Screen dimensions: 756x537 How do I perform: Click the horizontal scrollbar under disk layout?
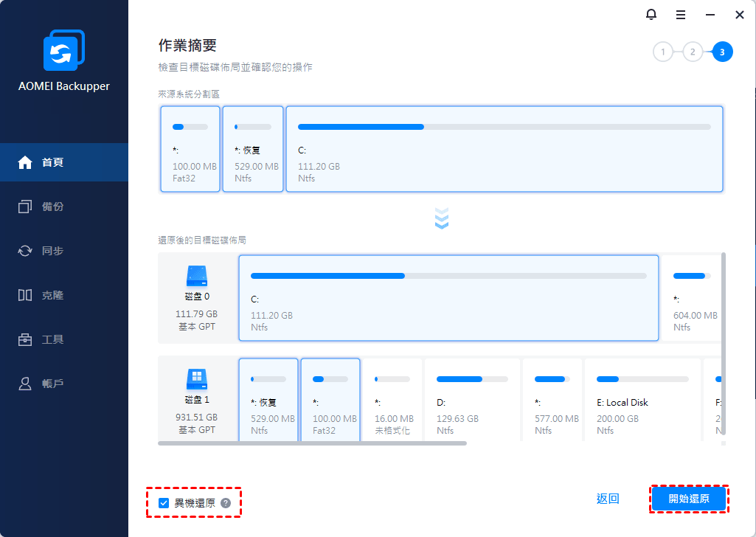(313, 443)
